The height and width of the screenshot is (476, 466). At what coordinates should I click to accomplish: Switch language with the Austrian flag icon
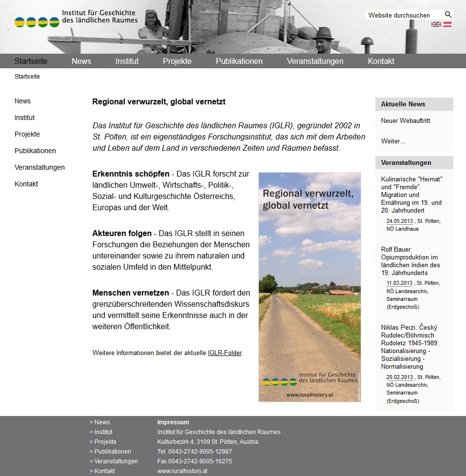(447, 24)
